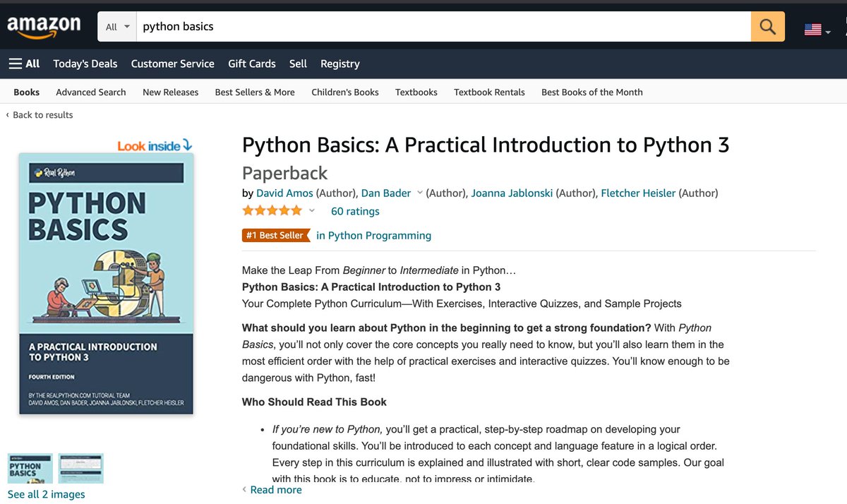Select the first cover thumbnail
Image resolution: width=847 pixels, height=504 pixels.
(x=30, y=469)
